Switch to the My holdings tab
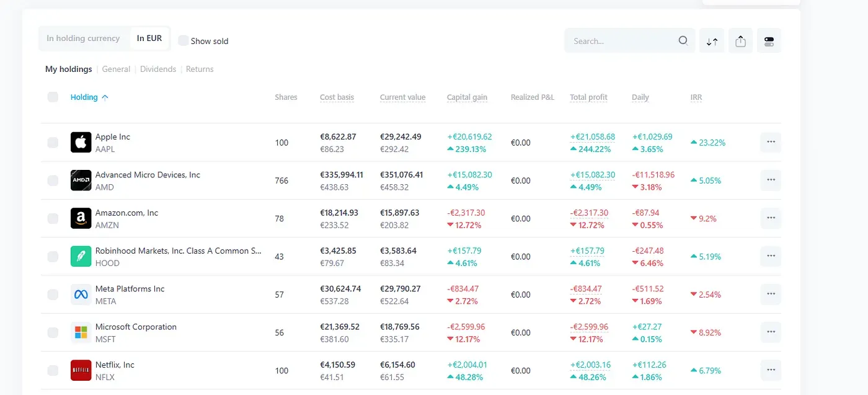The width and height of the screenshot is (868, 395). (x=68, y=69)
